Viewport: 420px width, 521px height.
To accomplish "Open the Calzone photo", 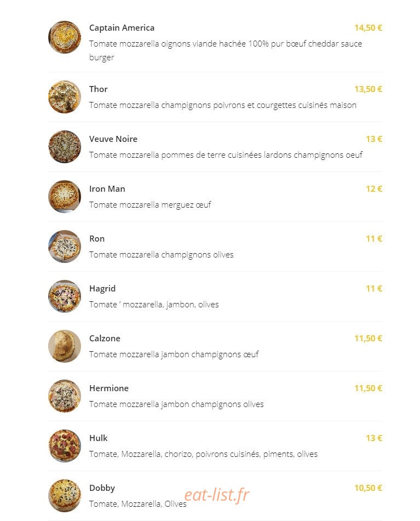I will (65, 346).
